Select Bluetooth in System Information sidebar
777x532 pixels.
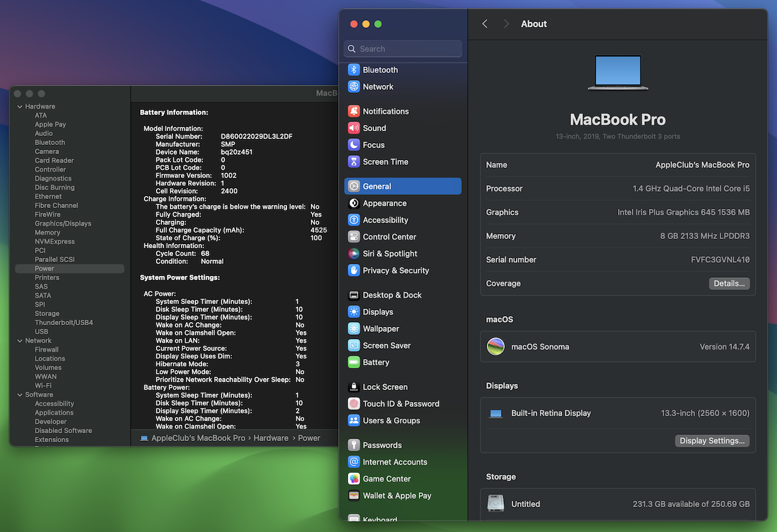(50, 143)
